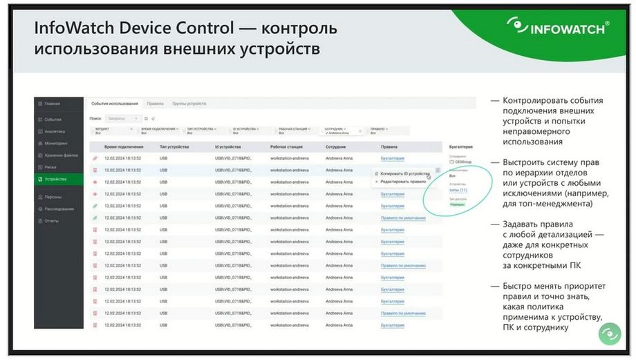Click the three-dot row actions icon
The height and width of the screenshot is (364, 636).
click(x=438, y=170)
